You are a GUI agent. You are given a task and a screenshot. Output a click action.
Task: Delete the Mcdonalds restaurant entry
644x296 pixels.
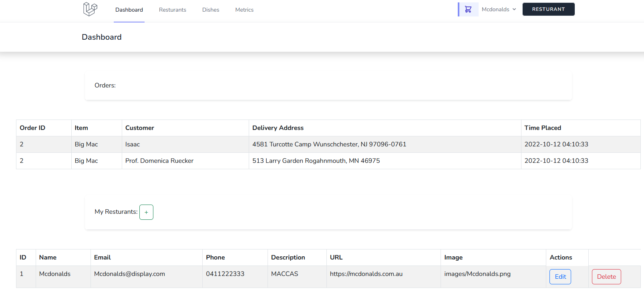606,277
